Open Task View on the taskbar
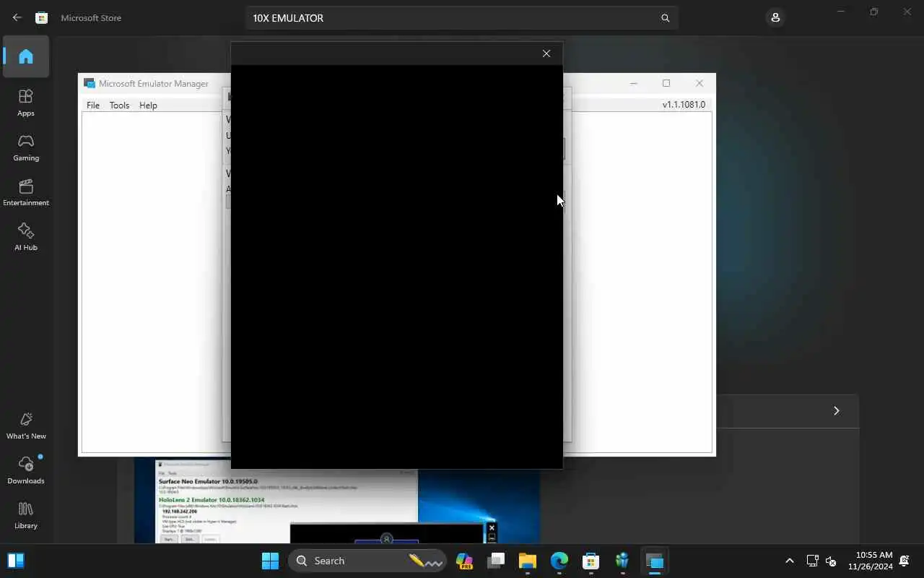This screenshot has height=578, width=924. click(496, 561)
